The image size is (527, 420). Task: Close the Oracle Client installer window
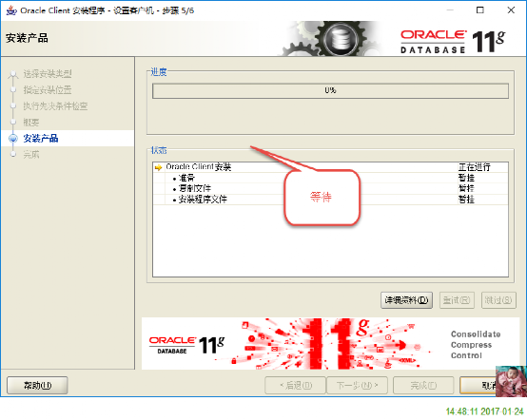click(x=511, y=10)
